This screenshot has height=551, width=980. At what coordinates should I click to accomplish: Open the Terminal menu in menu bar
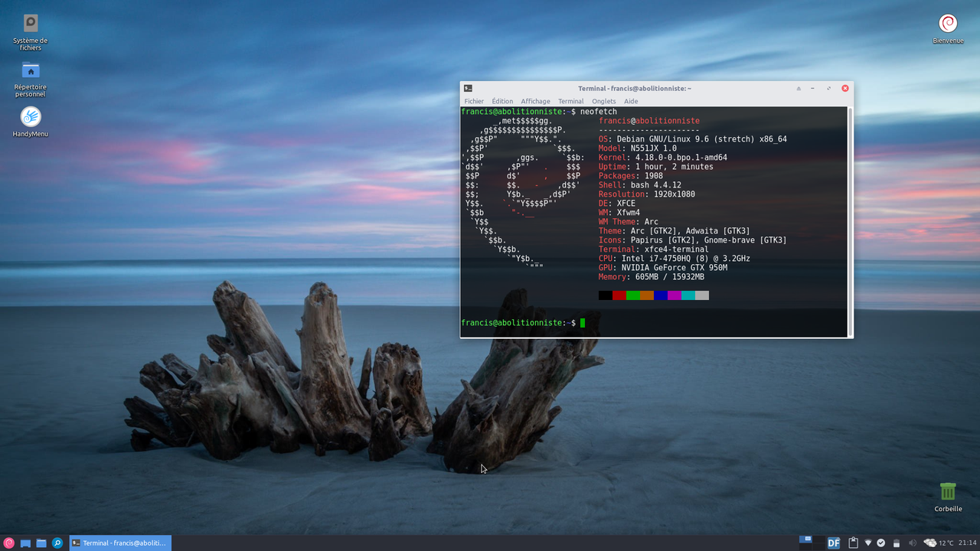coord(570,100)
